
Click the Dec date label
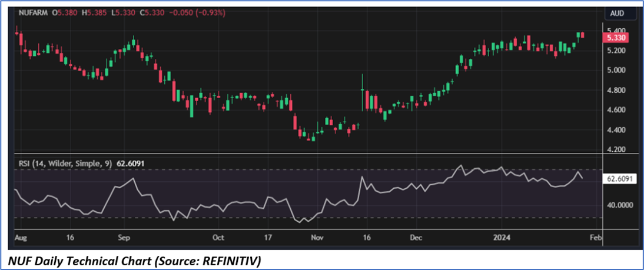tap(416, 237)
